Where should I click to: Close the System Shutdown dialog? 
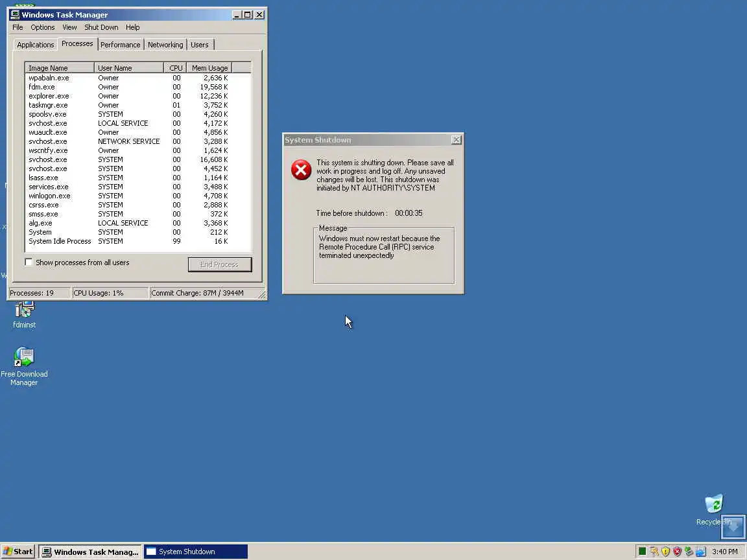(x=456, y=139)
